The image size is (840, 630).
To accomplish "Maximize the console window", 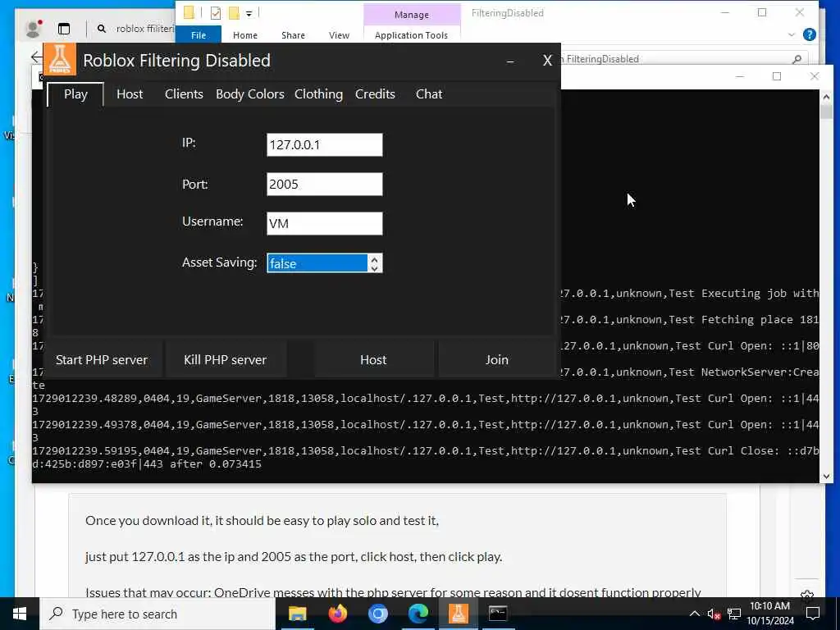I will click(x=777, y=76).
